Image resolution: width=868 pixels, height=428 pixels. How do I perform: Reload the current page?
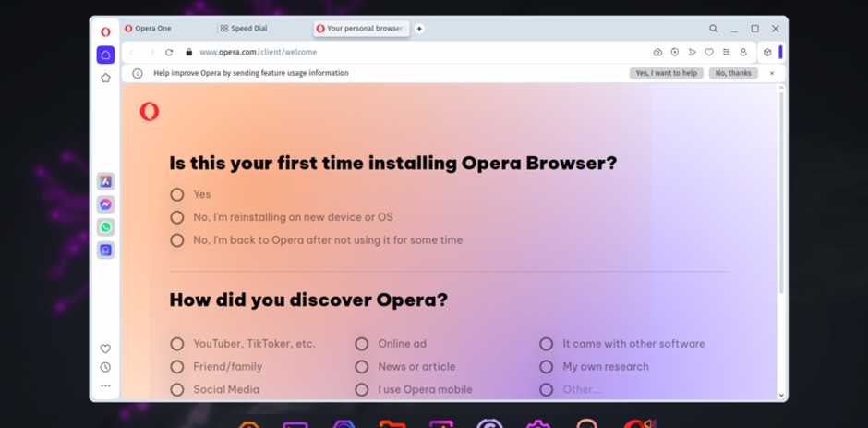pos(169,52)
